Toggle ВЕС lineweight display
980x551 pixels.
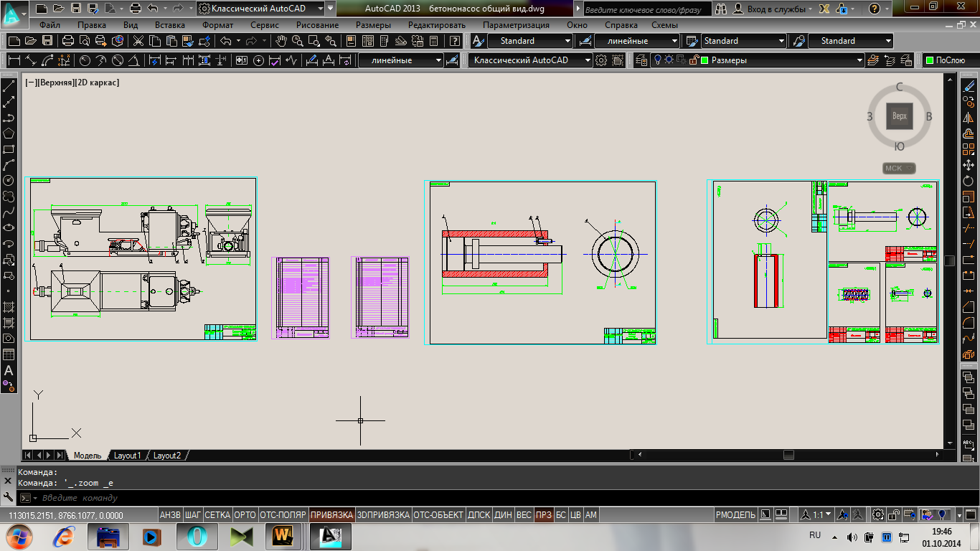click(x=524, y=515)
